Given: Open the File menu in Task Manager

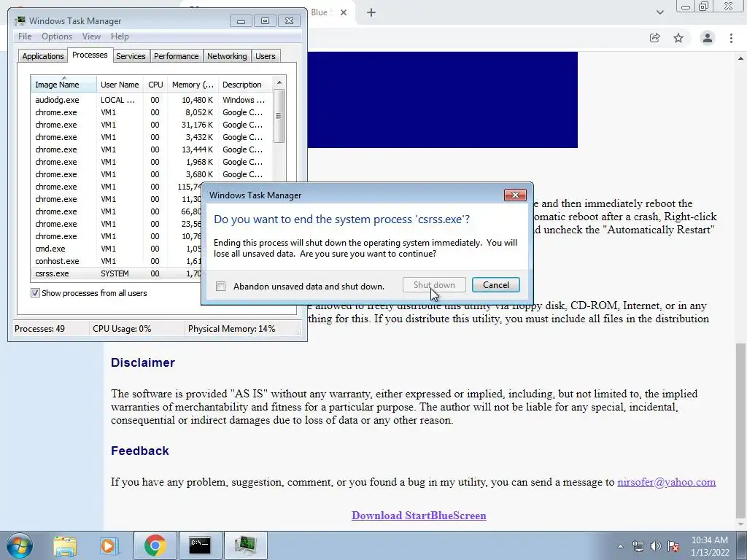Looking at the screenshot, I should [x=25, y=36].
